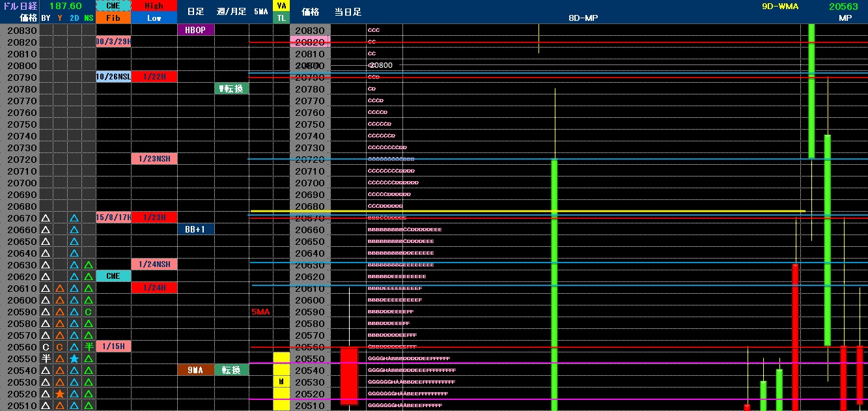Click blue triangle in 2D column at 20640
The height and width of the screenshot is (411, 868).
74,253
